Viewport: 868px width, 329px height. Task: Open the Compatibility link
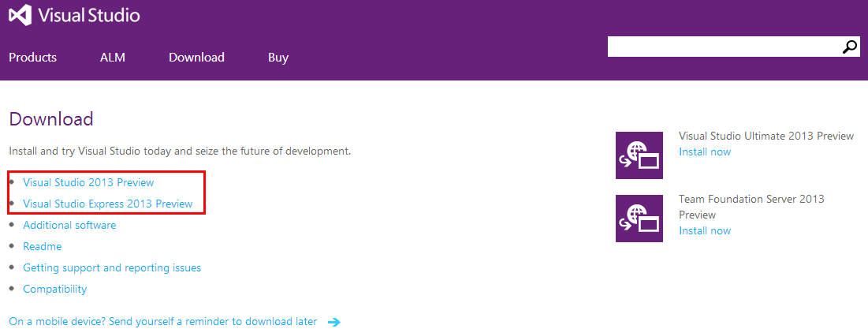(55, 289)
